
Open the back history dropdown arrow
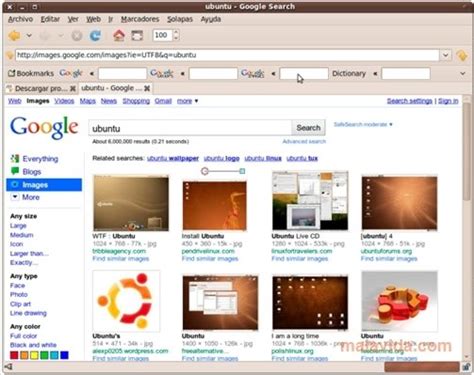29,35
